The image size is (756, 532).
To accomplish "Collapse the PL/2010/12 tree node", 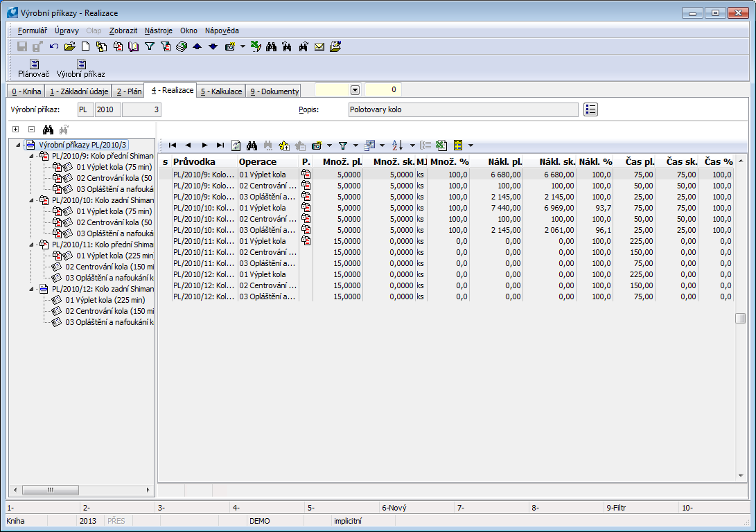I will pyautogui.click(x=31, y=289).
